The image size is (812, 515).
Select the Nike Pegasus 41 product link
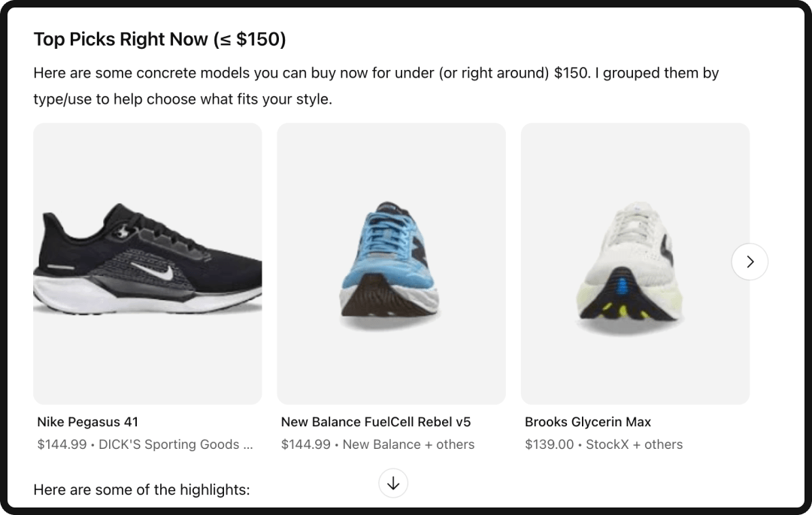pyautogui.click(x=87, y=422)
